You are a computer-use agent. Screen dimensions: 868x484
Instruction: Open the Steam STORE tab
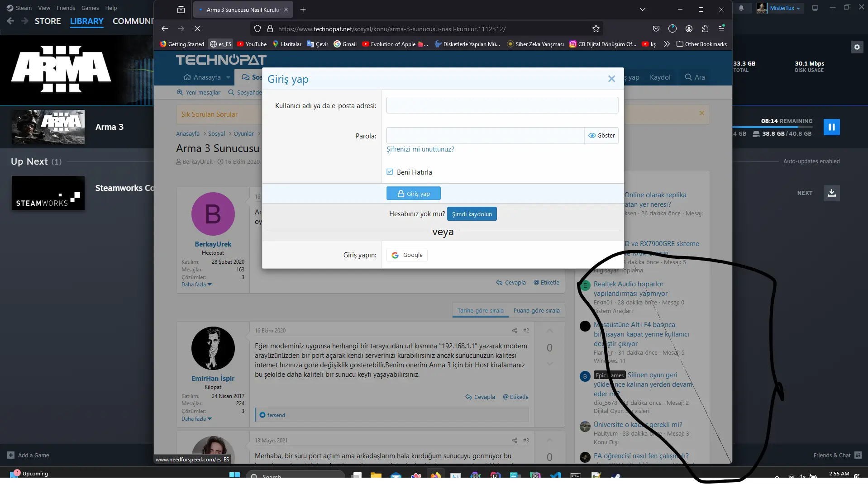[48, 21]
